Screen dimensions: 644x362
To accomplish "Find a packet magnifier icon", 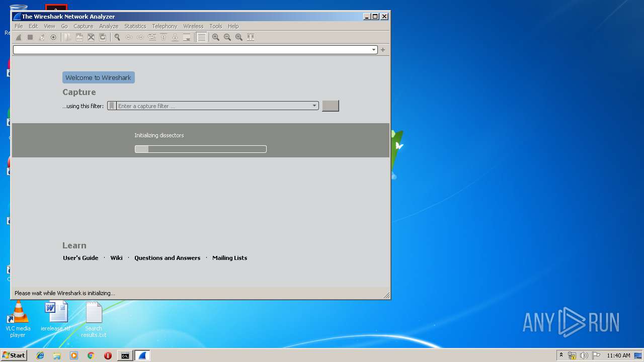I will (x=117, y=37).
